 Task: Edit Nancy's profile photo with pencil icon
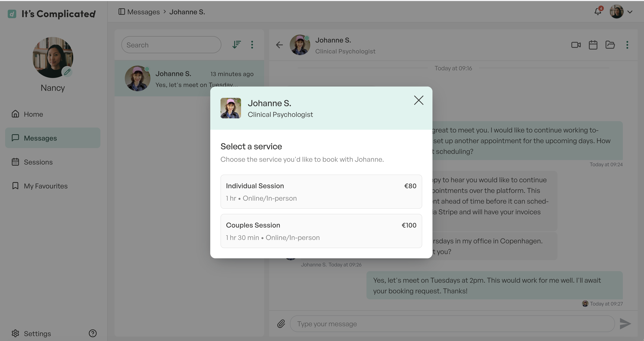click(67, 72)
